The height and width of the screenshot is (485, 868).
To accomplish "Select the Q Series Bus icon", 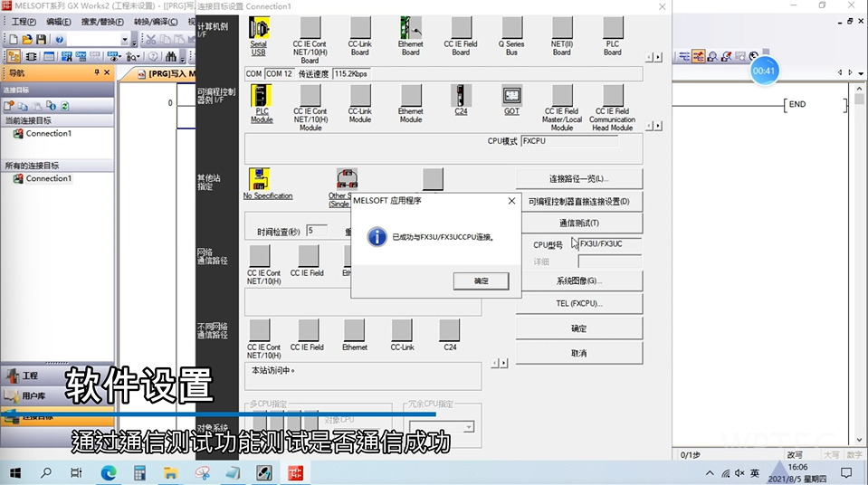I will (x=512, y=28).
